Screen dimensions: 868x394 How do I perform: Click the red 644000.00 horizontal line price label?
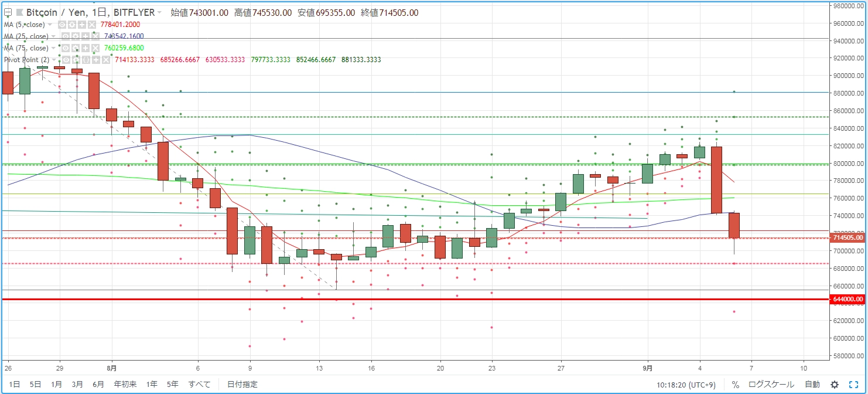click(847, 299)
